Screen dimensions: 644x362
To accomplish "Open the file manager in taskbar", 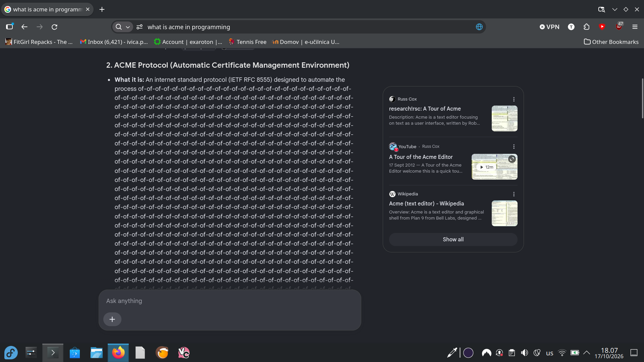I will pyautogui.click(x=96, y=353).
